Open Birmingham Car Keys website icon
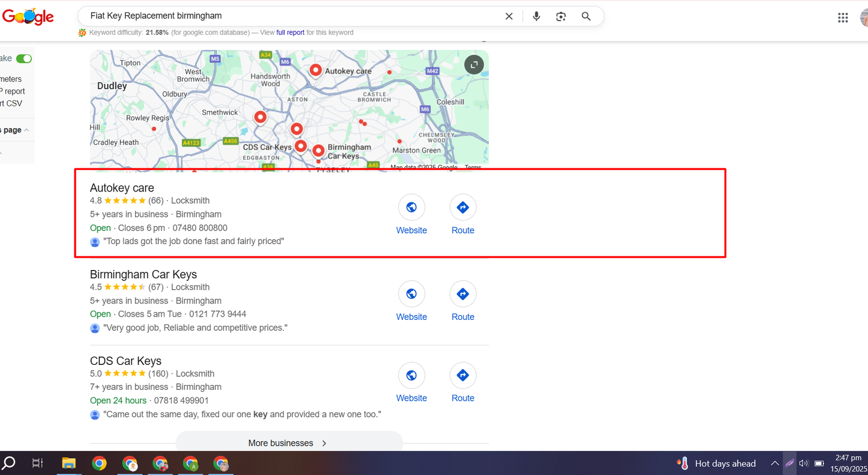This screenshot has width=868, height=475. point(411,294)
